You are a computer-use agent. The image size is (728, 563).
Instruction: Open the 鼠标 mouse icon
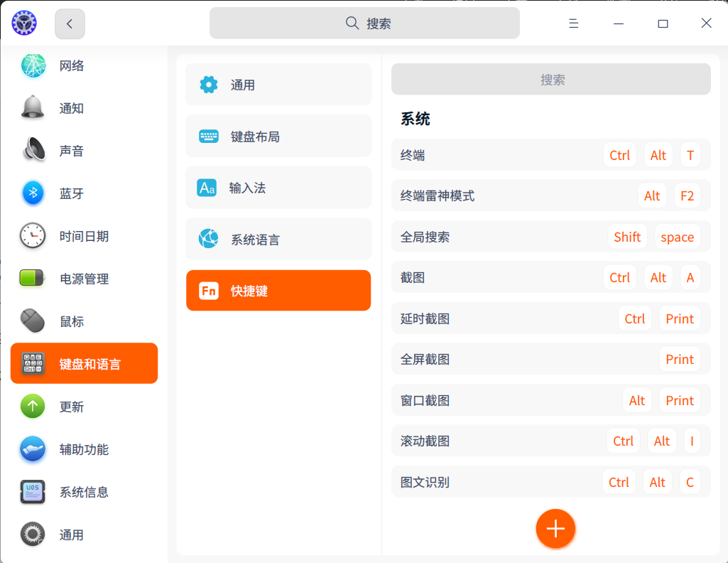(x=33, y=321)
